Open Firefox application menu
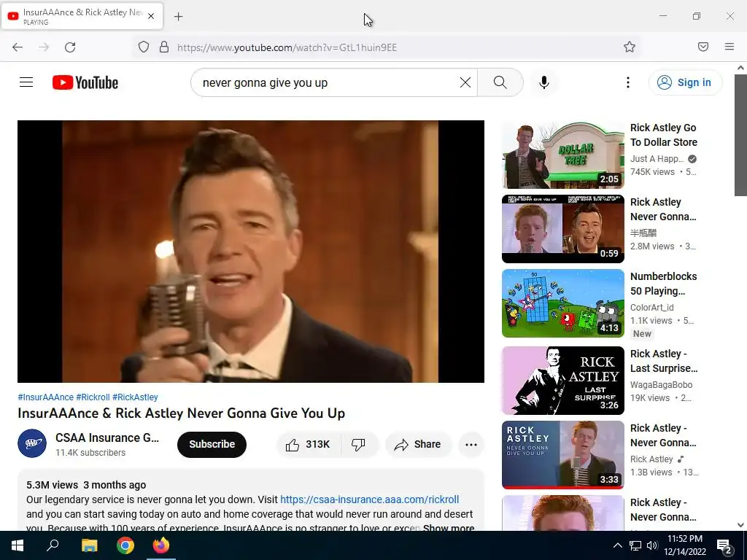This screenshot has height=560, width=747. pos(729,47)
